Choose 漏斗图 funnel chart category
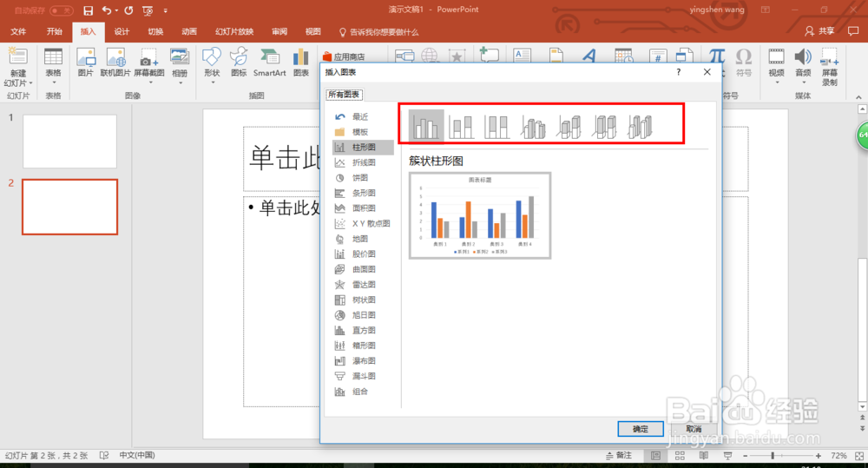This screenshot has height=468, width=868. (363, 376)
